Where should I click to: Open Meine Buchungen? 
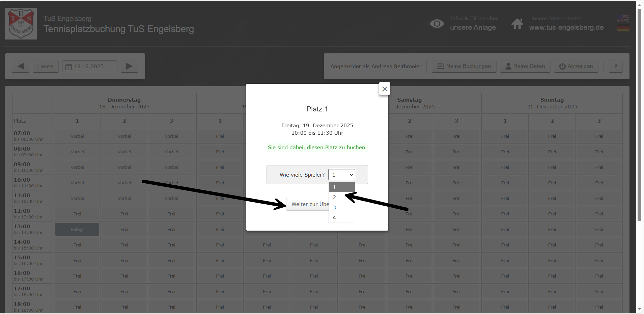pos(464,66)
